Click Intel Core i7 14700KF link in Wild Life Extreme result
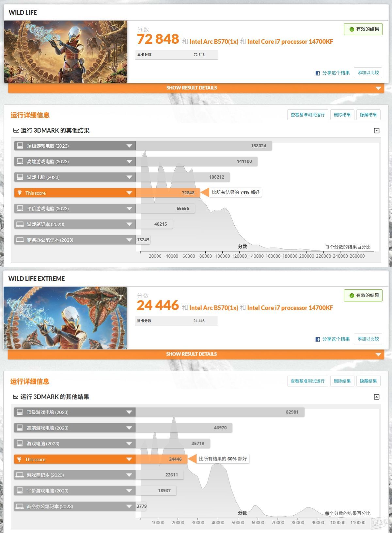Viewport: 392px width, 533px height. tap(290, 308)
